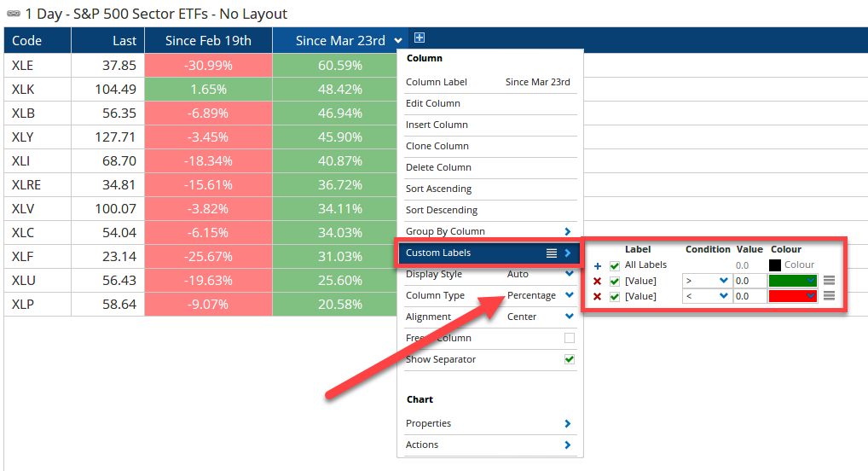Expand the chart Properties submenu
868x471 pixels.
click(567, 423)
